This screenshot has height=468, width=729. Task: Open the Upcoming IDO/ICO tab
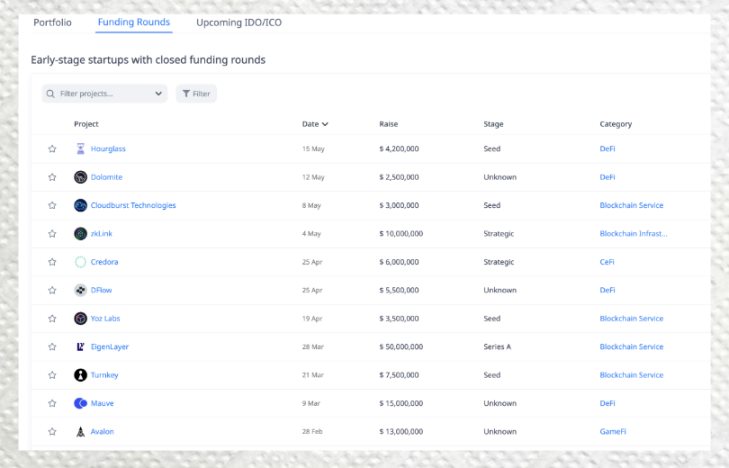(x=238, y=22)
